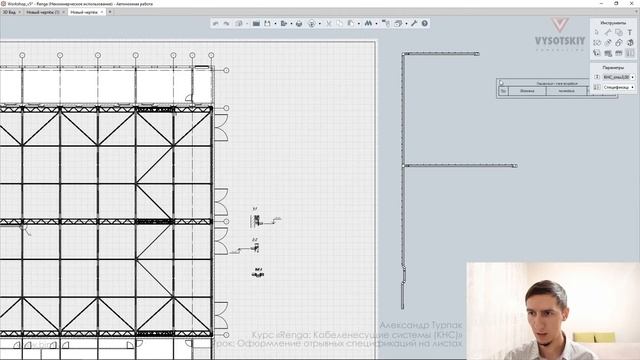Click the middle cable tray horizontal segment

pyautogui.click(x=460, y=165)
